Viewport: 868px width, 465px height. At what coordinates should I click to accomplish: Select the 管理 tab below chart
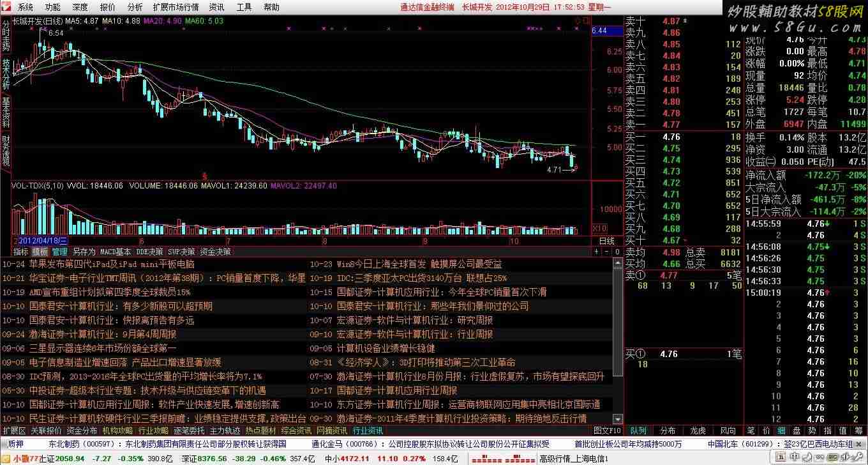tap(60, 252)
